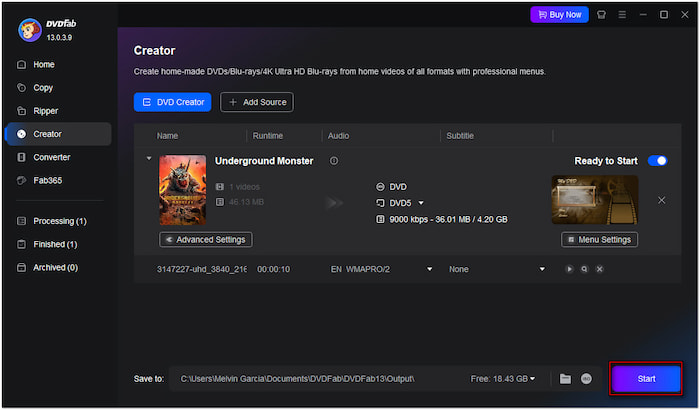Click the DVDFab mascot logo
Viewport: 700px width, 410px height.
pyautogui.click(x=29, y=30)
